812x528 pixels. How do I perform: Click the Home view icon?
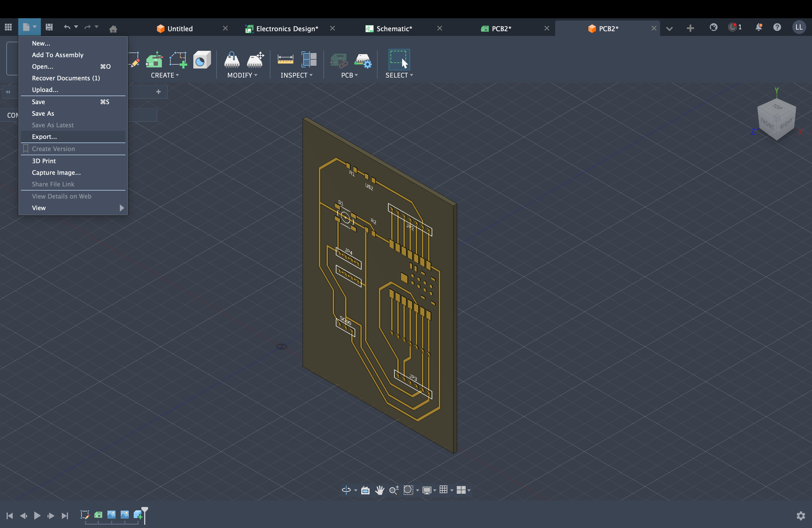114,29
